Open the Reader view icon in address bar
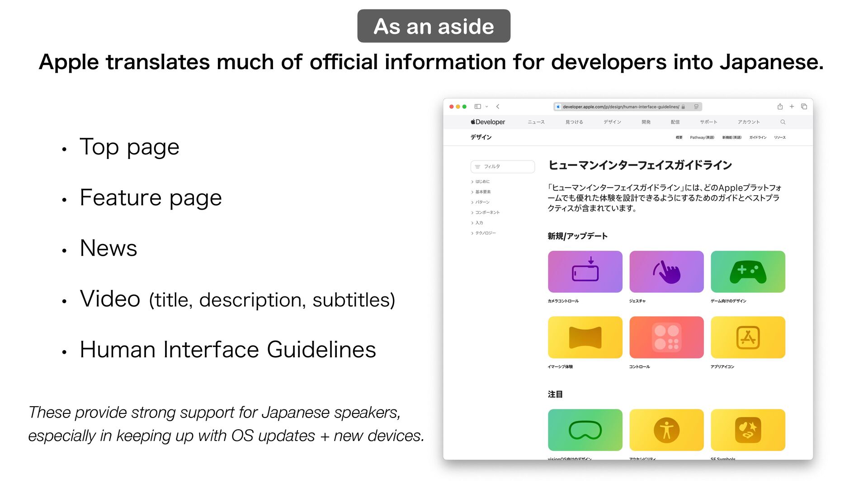The width and height of the screenshot is (868, 488). 697,107
